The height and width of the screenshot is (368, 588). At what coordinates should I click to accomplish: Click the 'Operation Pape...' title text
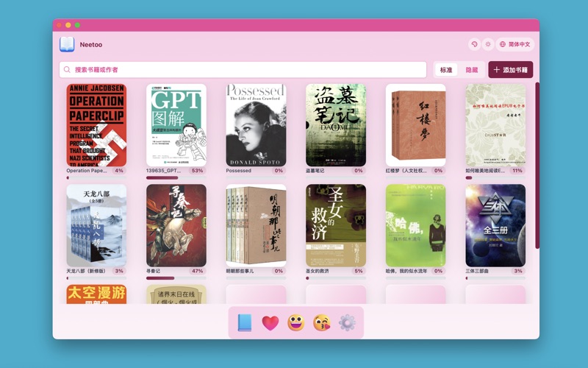coord(87,171)
